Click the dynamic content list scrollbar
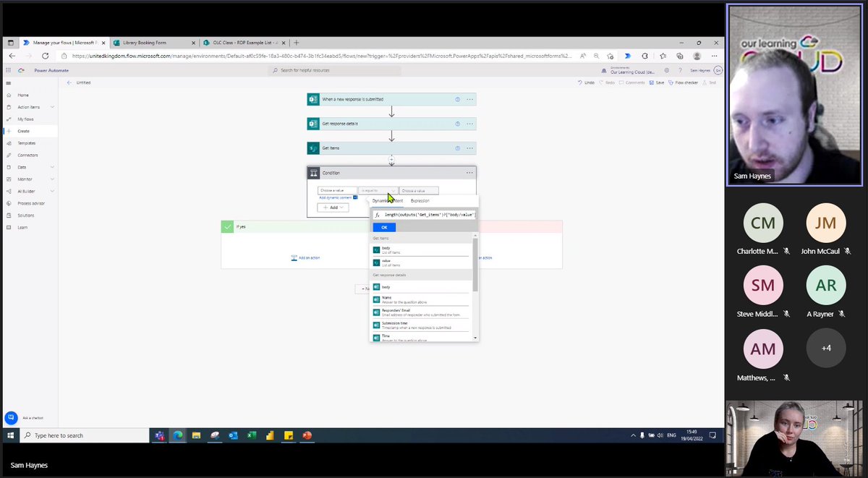This screenshot has height=478, width=868. pos(475,265)
